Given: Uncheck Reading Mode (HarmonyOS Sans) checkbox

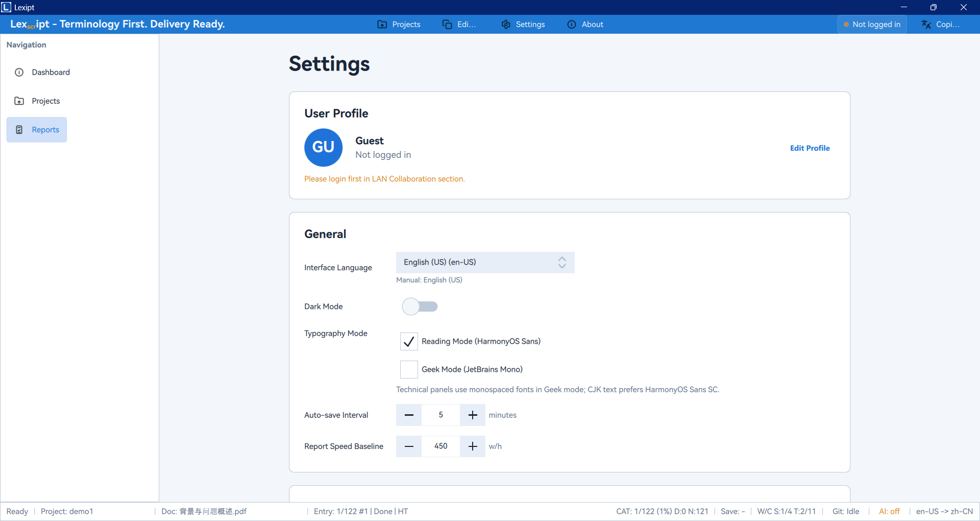Looking at the screenshot, I should tap(409, 341).
